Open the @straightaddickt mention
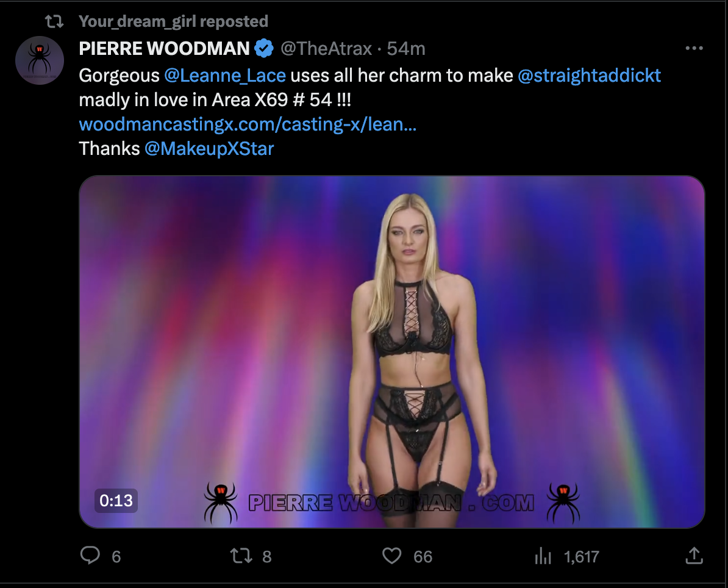The height and width of the screenshot is (588, 728). pyautogui.click(x=589, y=76)
